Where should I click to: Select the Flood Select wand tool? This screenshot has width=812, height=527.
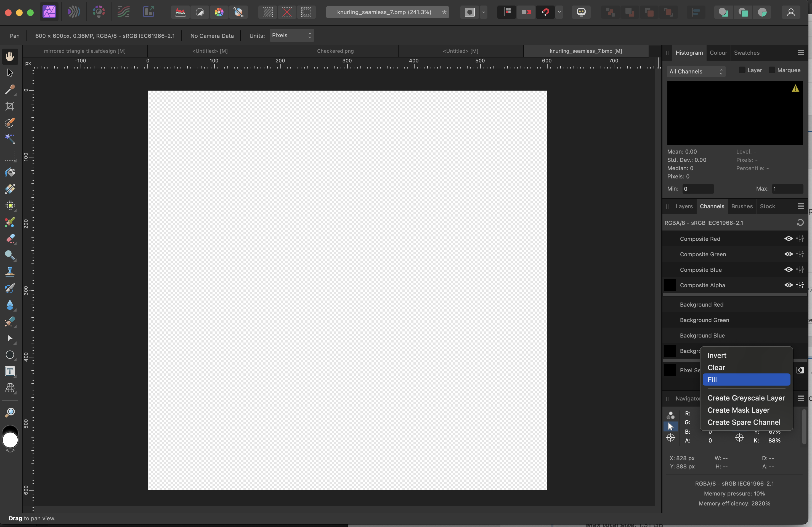(x=10, y=139)
